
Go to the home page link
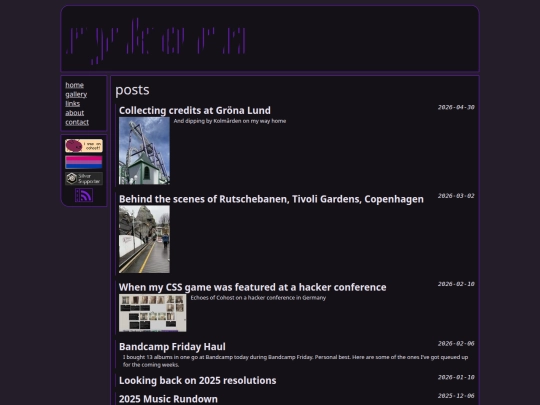(74, 85)
